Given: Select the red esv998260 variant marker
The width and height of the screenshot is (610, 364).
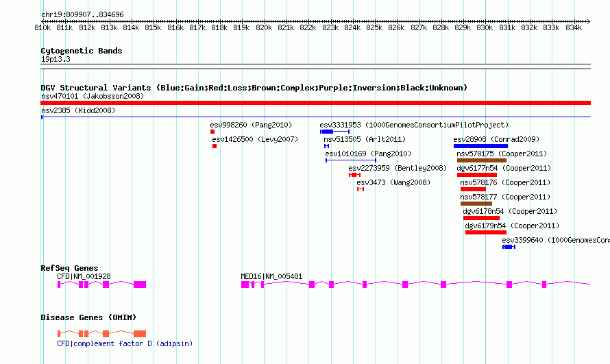Looking at the screenshot, I should pos(212,132).
